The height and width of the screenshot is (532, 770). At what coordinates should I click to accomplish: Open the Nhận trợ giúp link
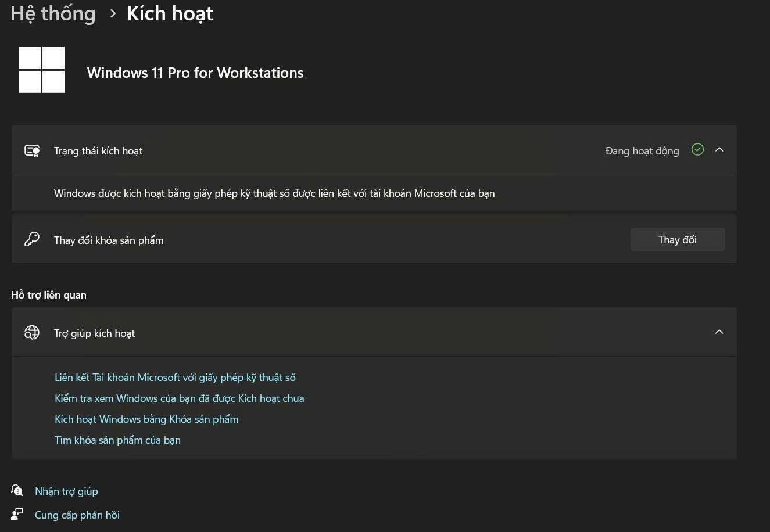click(66, 491)
